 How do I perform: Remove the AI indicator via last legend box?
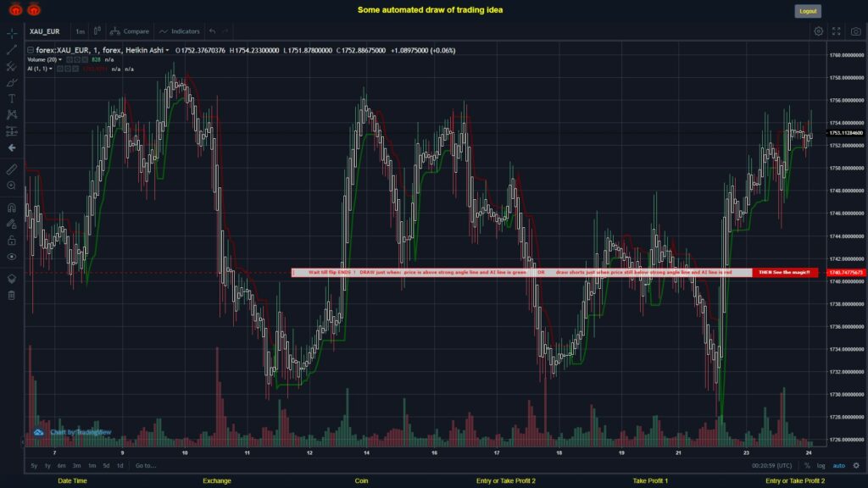(75, 69)
